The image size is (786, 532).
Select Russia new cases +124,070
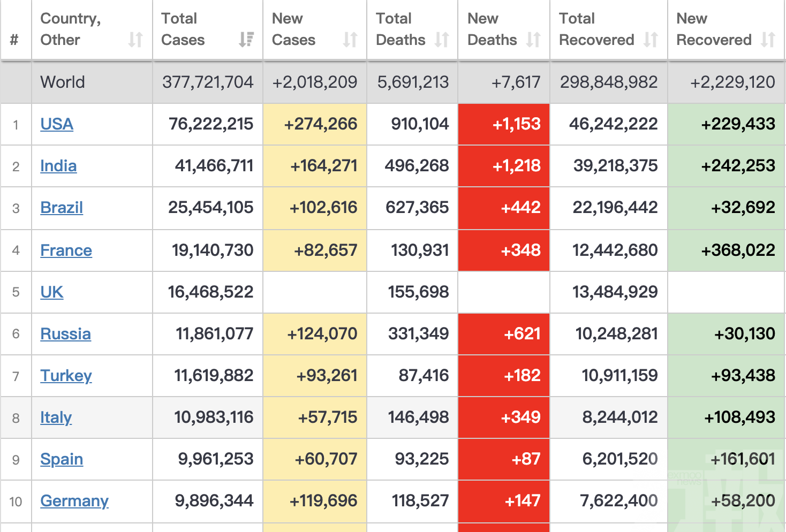coord(322,334)
